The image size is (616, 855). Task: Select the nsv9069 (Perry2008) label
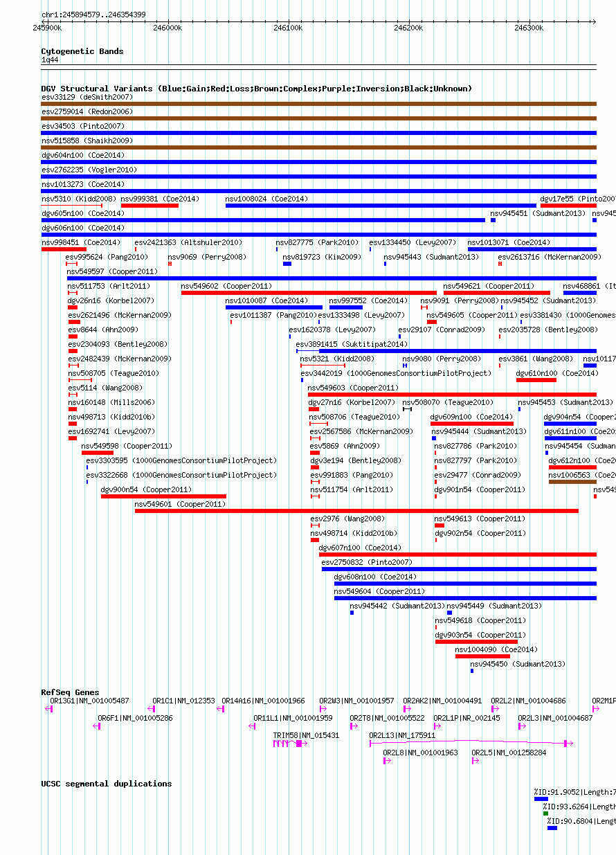click(x=206, y=257)
